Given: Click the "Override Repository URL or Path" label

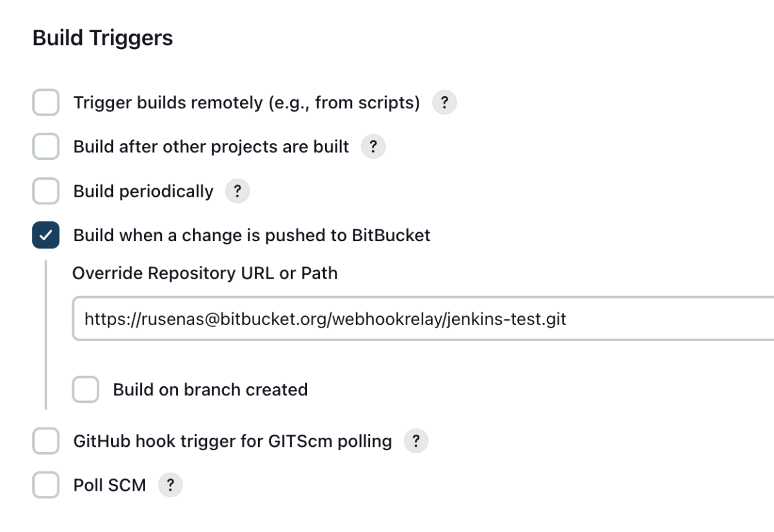Looking at the screenshot, I should point(205,273).
